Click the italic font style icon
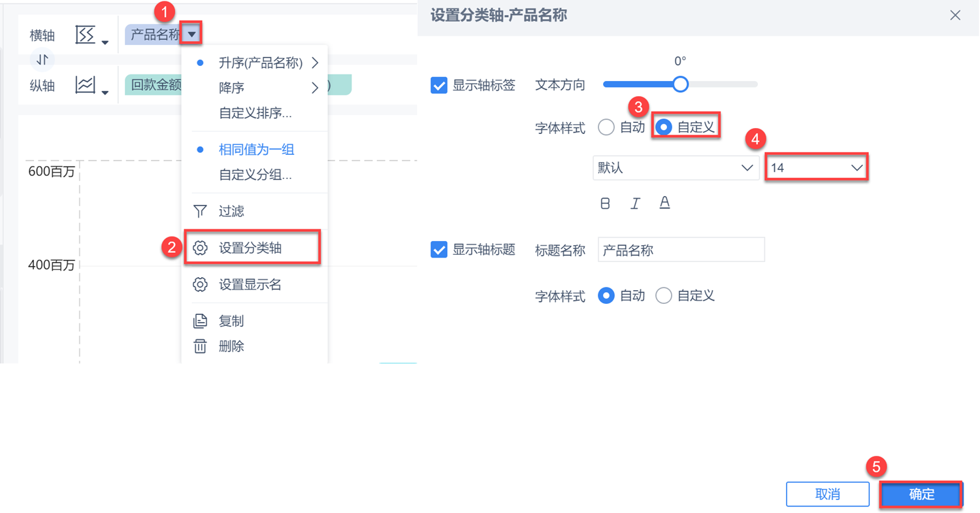The image size is (980, 513). [635, 203]
